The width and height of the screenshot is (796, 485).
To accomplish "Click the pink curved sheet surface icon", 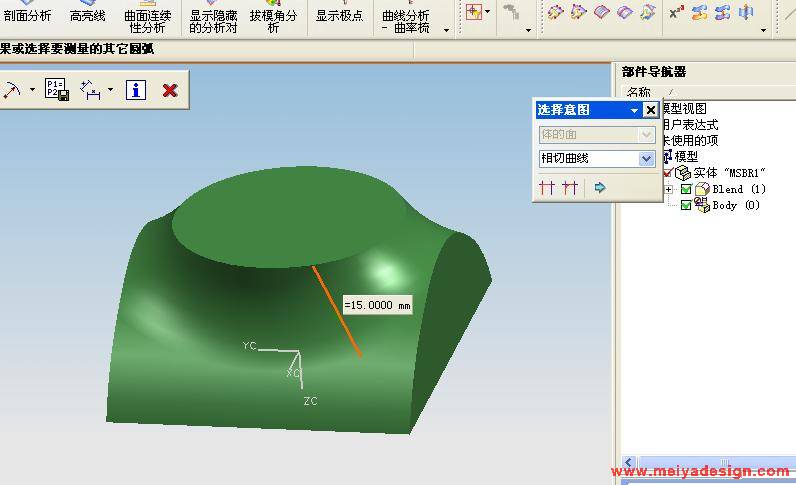I will click(x=602, y=12).
